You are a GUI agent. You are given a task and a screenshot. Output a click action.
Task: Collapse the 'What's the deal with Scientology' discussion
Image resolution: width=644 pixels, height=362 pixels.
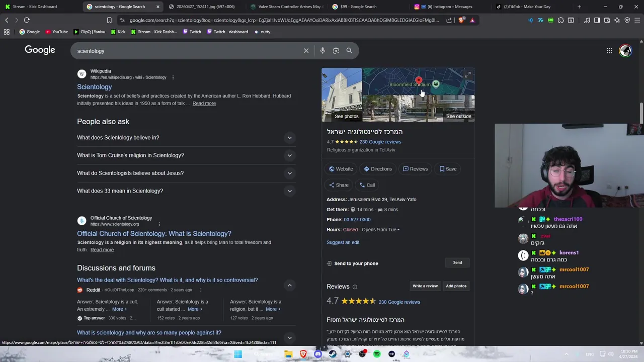(x=289, y=285)
